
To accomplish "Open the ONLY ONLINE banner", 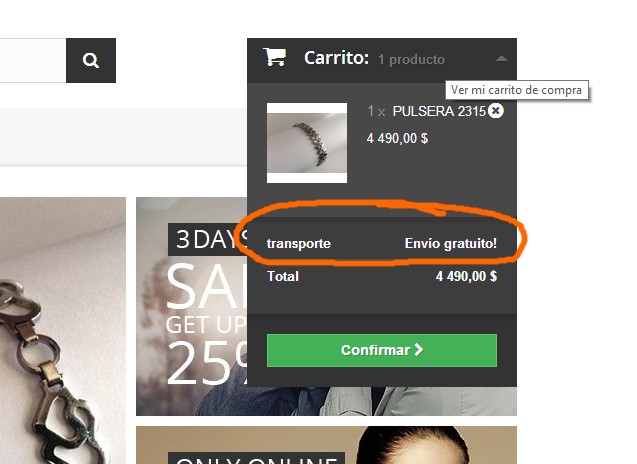I will point(326,445).
